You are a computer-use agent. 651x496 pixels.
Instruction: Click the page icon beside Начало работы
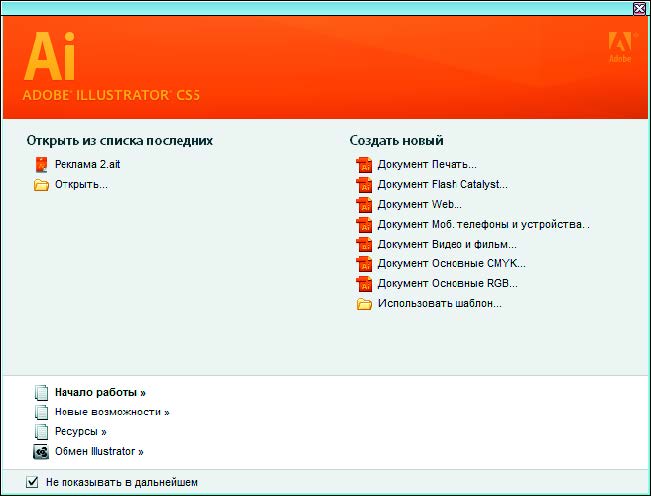click(42, 392)
